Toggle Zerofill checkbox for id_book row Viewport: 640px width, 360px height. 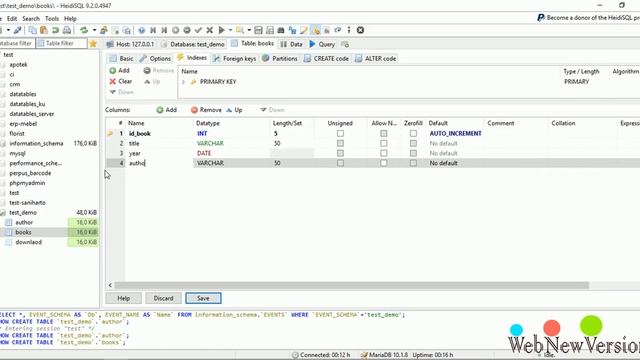(413, 133)
